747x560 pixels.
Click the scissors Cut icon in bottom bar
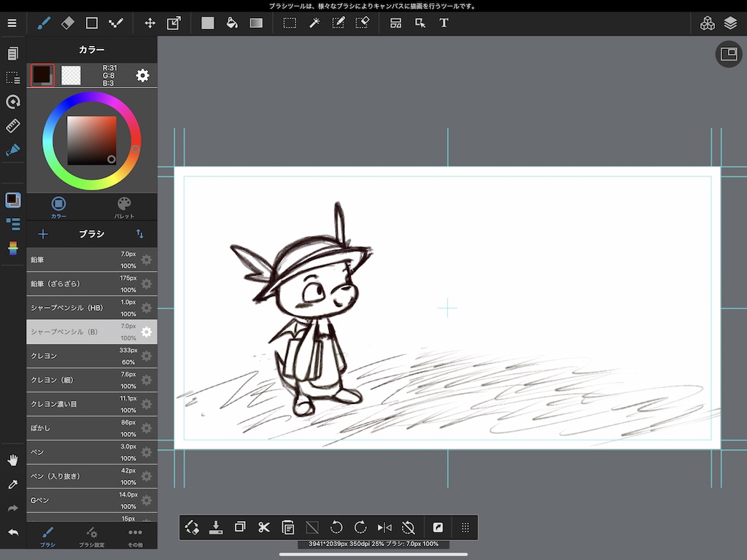(x=264, y=527)
